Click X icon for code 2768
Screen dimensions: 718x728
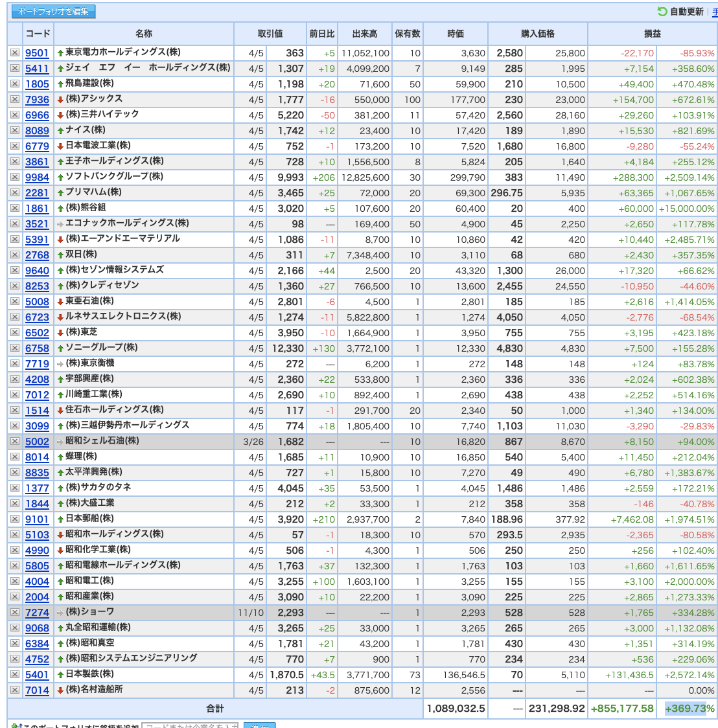click(15, 255)
